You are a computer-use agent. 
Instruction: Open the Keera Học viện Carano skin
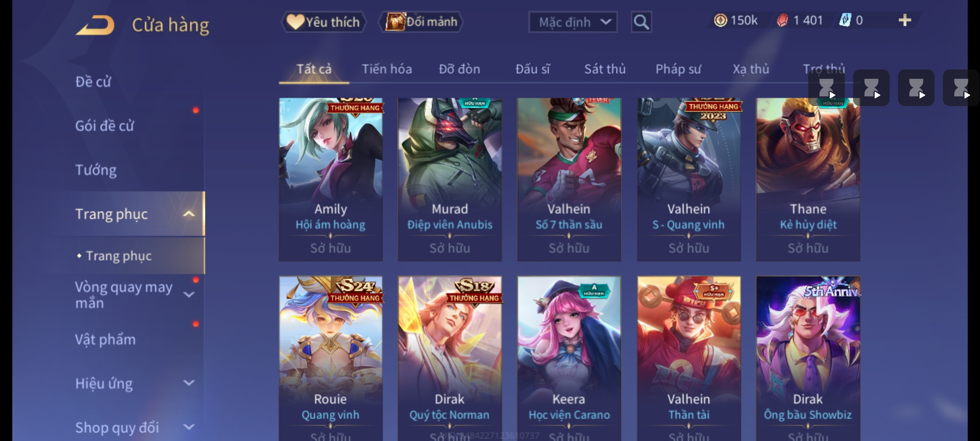click(569, 359)
